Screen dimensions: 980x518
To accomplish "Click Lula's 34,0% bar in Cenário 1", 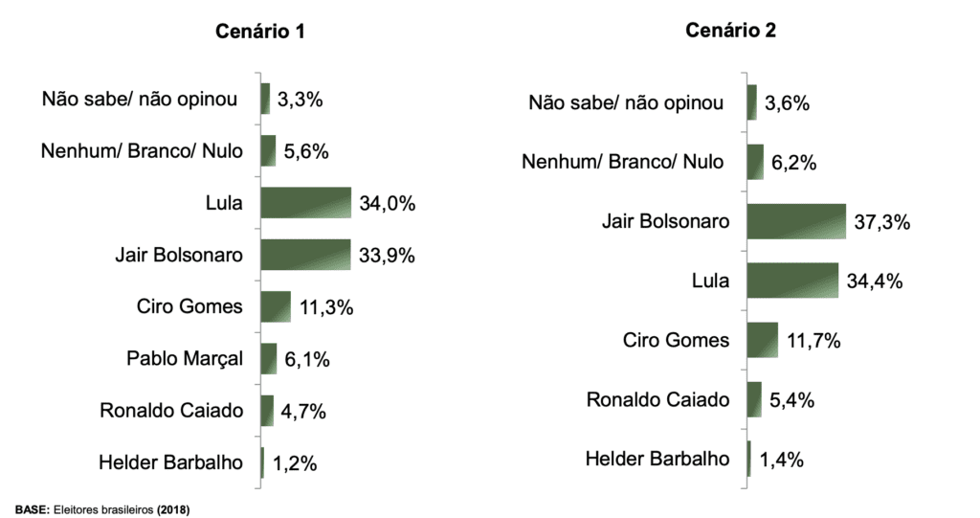I will [306, 203].
